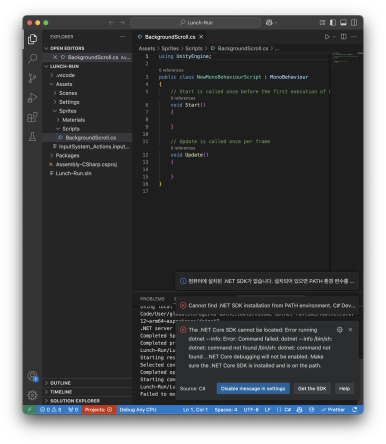Open the remote window indicator in status bar
Viewport: 386px width, 444px height.
pyautogui.click(x=29, y=410)
